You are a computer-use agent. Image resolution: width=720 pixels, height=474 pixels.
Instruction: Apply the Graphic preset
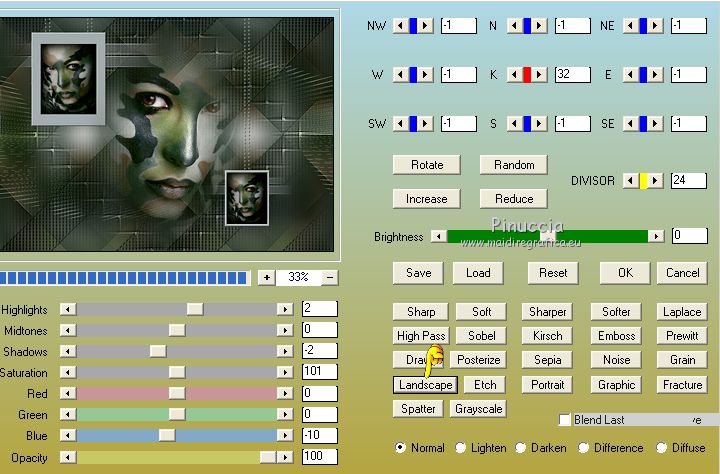click(616, 384)
